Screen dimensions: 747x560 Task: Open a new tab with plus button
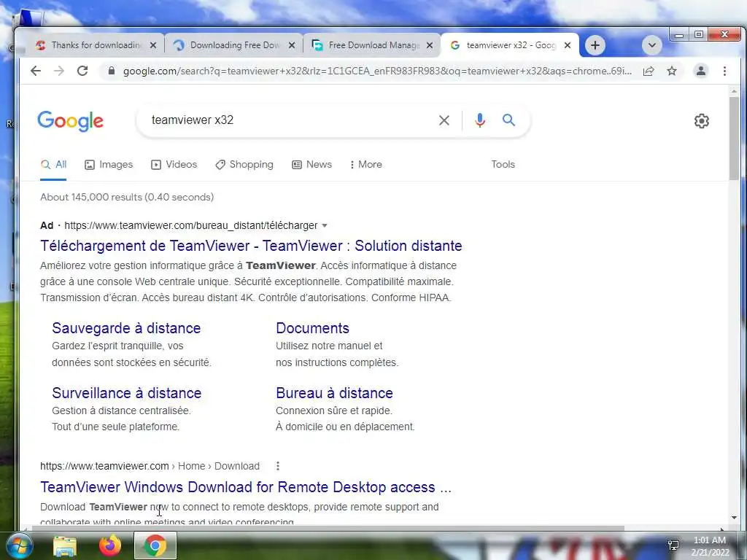tap(595, 45)
